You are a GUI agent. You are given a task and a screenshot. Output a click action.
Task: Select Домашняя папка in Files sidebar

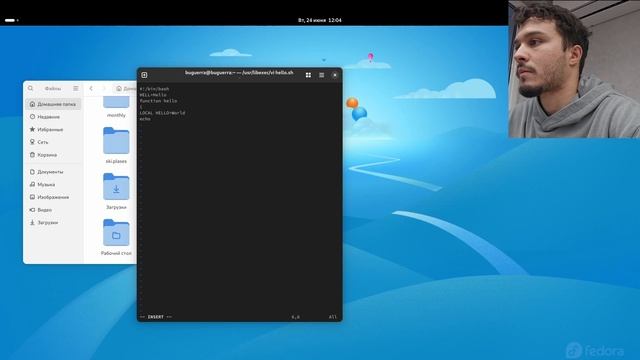pos(53,104)
